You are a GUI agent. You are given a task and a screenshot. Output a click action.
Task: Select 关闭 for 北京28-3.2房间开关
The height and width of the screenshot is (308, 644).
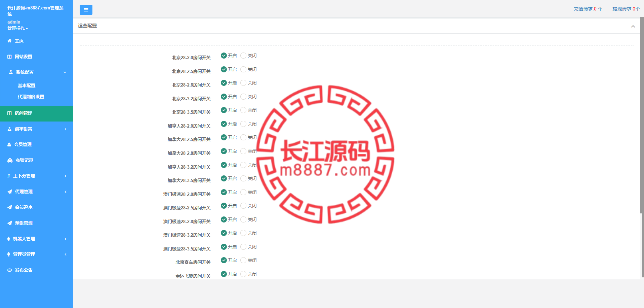point(243,97)
